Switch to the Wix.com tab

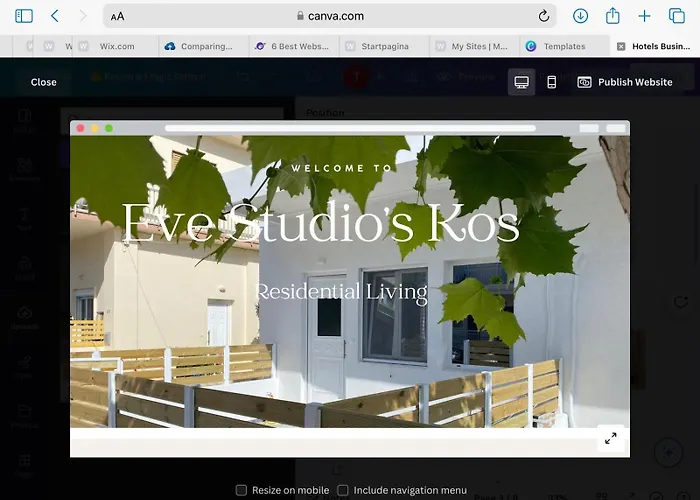click(x=116, y=46)
